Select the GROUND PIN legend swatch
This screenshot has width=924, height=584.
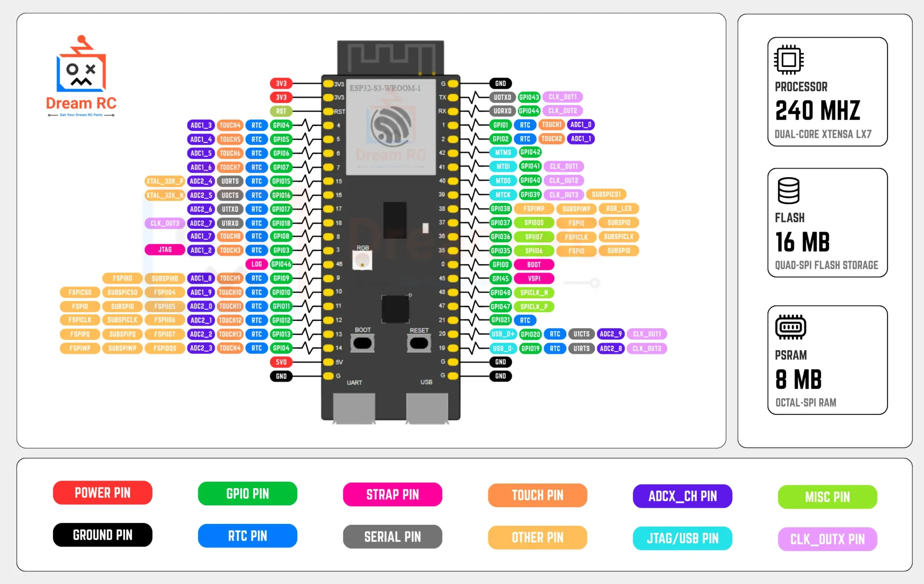(x=102, y=535)
